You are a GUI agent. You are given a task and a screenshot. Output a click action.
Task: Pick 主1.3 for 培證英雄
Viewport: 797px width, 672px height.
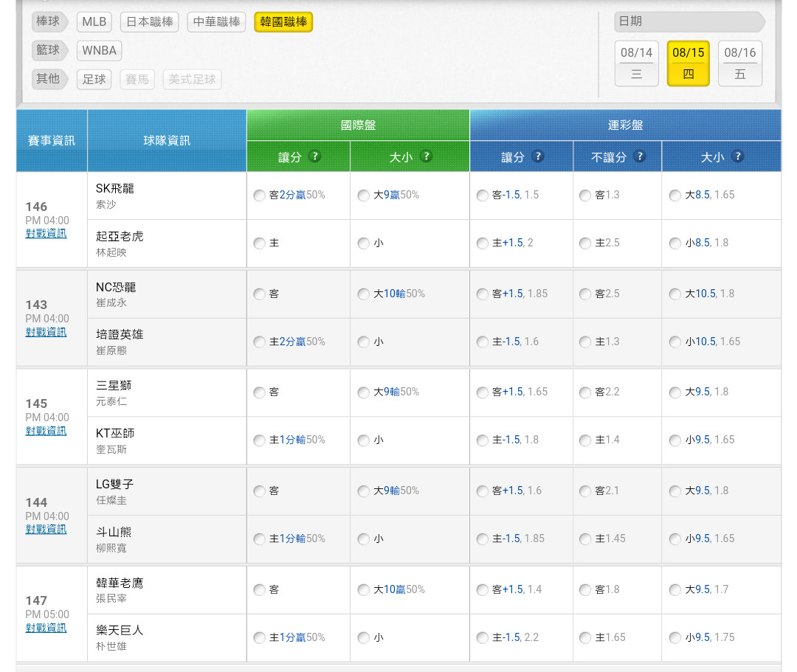(x=585, y=342)
